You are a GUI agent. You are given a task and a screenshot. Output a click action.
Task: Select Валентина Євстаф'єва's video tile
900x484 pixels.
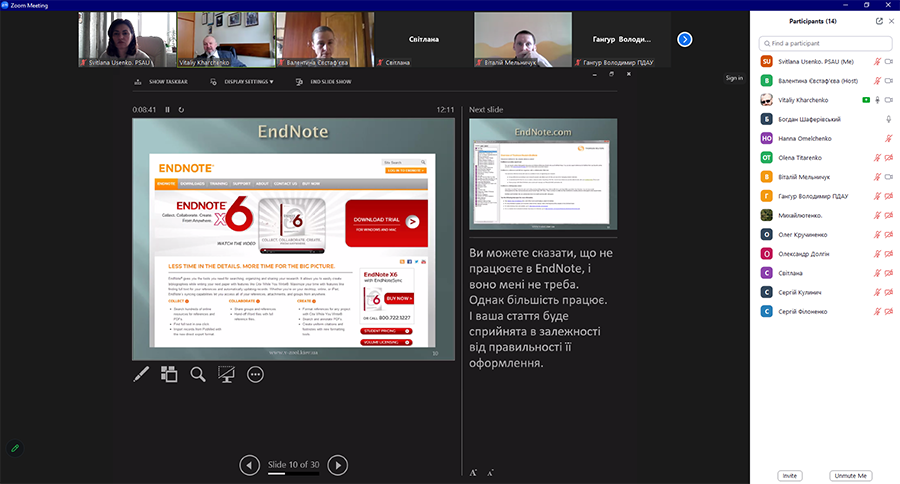coord(325,40)
